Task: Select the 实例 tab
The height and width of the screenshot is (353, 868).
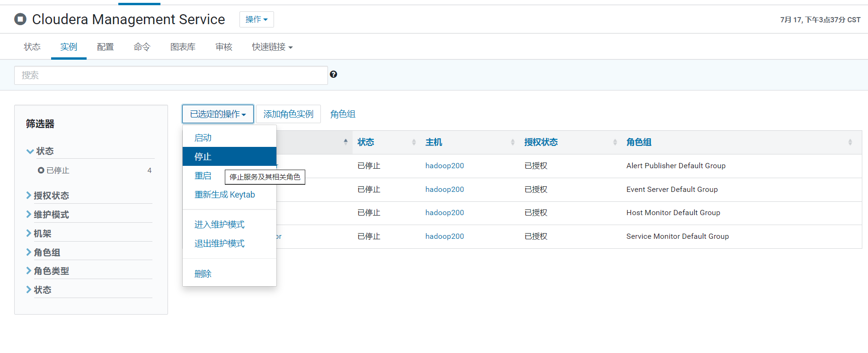Action: pos(69,47)
